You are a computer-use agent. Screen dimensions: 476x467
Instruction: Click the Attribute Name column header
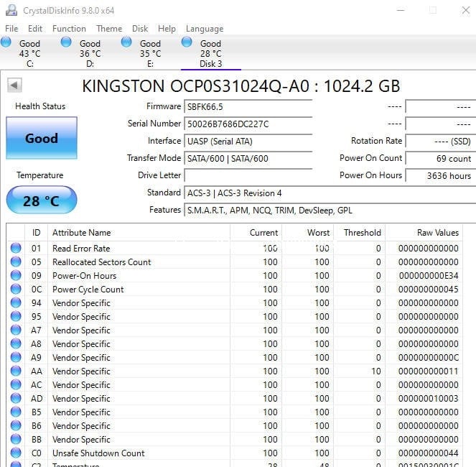point(139,233)
